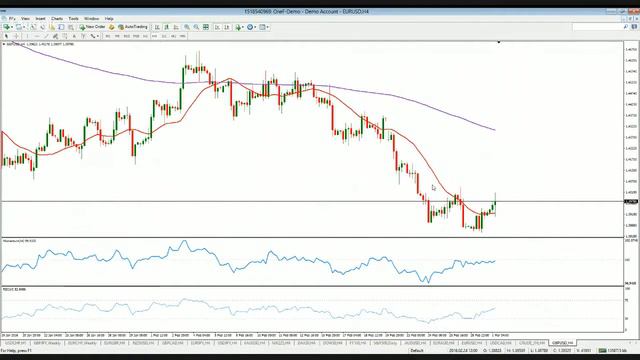
Task: Expand the Indicators dropdown arrow
Action: (243, 27)
